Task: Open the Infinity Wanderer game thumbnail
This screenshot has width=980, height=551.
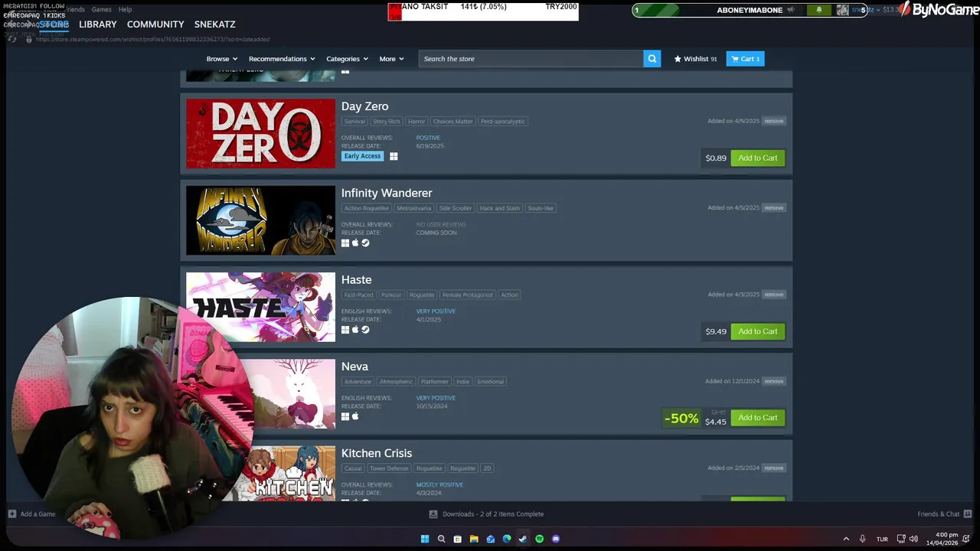Action: [260, 220]
